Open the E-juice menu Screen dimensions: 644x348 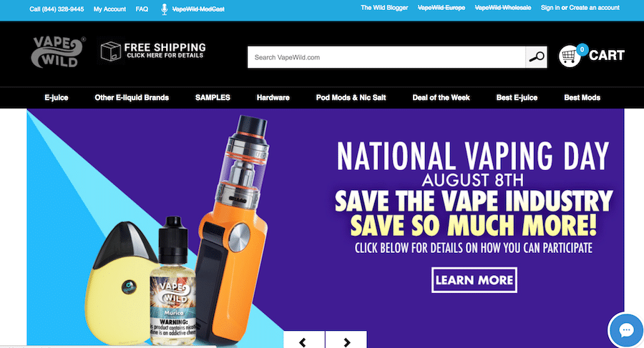[57, 98]
